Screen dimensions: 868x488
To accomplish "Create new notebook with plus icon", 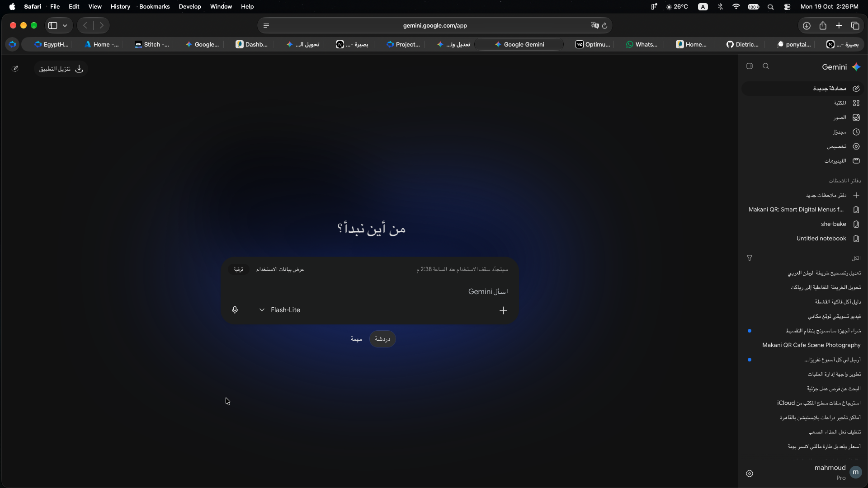I will tap(856, 195).
